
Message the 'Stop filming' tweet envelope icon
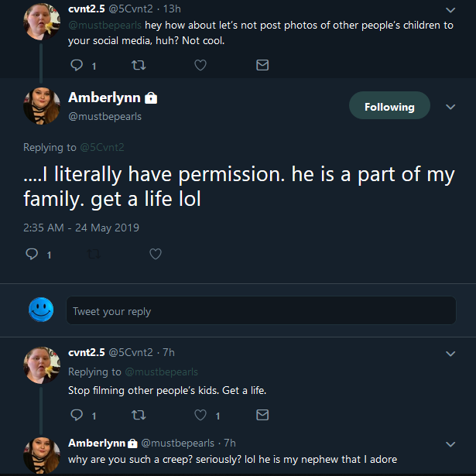262,415
